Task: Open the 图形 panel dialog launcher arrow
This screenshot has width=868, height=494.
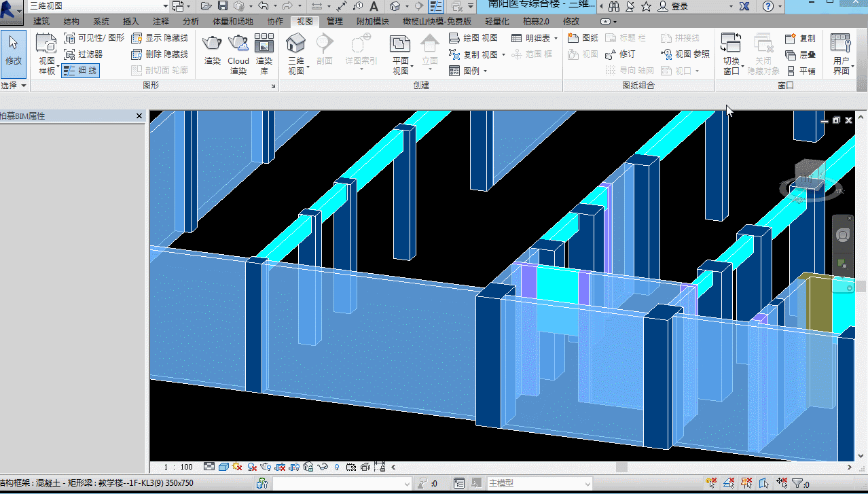Action: (274, 86)
